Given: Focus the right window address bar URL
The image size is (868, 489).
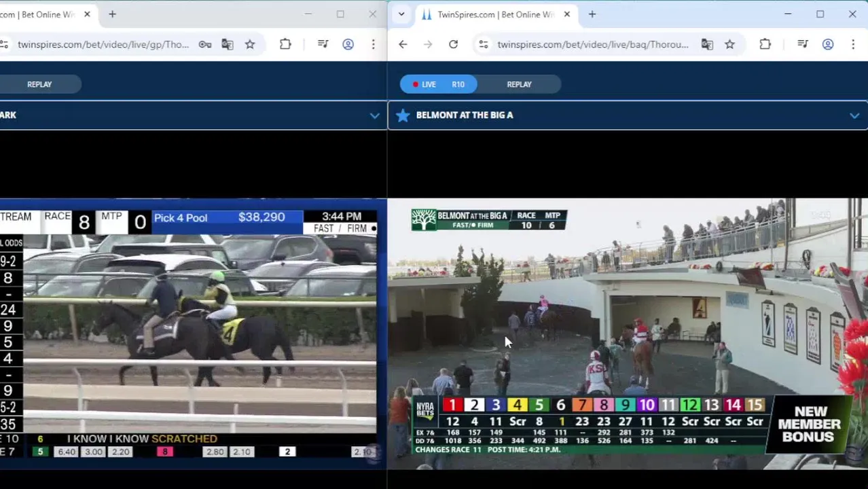Looking at the screenshot, I should pos(593,44).
